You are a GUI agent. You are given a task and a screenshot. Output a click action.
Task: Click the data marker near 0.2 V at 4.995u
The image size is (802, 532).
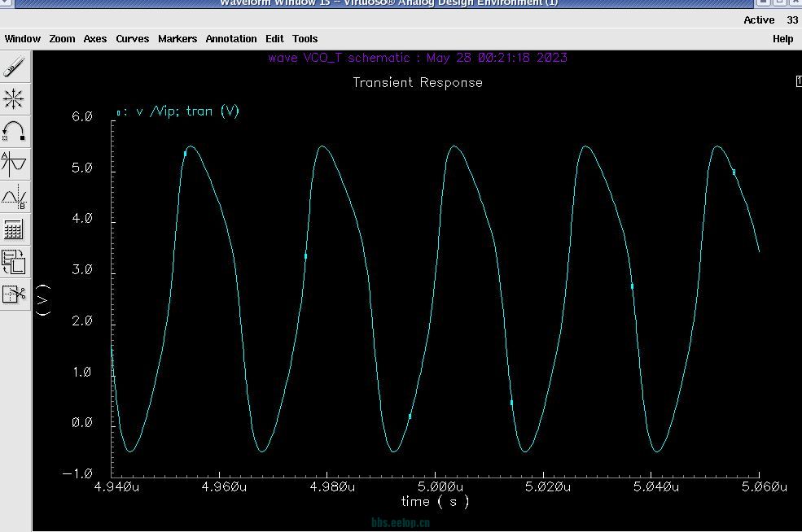(410, 416)
